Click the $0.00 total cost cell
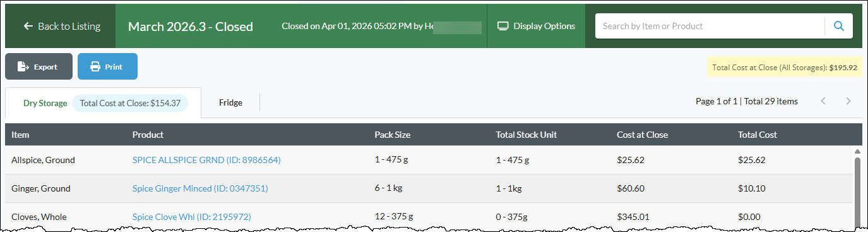This screenshot has width=868, height=232. click(749, 217)
